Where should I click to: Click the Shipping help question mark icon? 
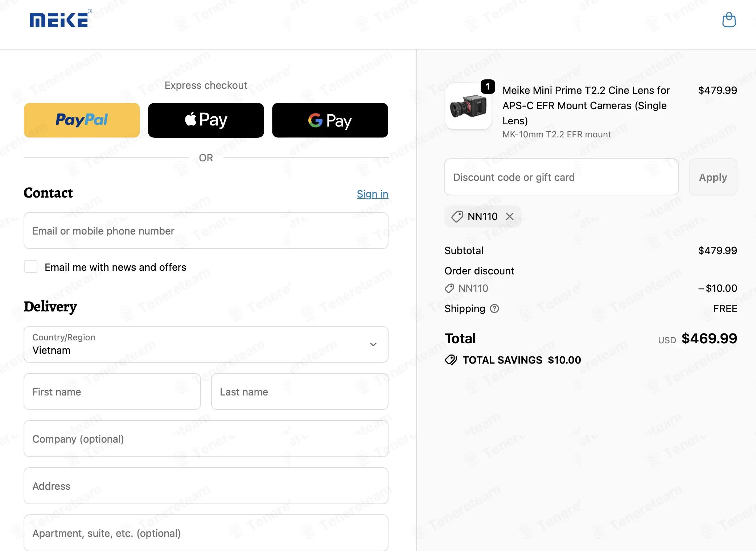[x=494, y=308]
